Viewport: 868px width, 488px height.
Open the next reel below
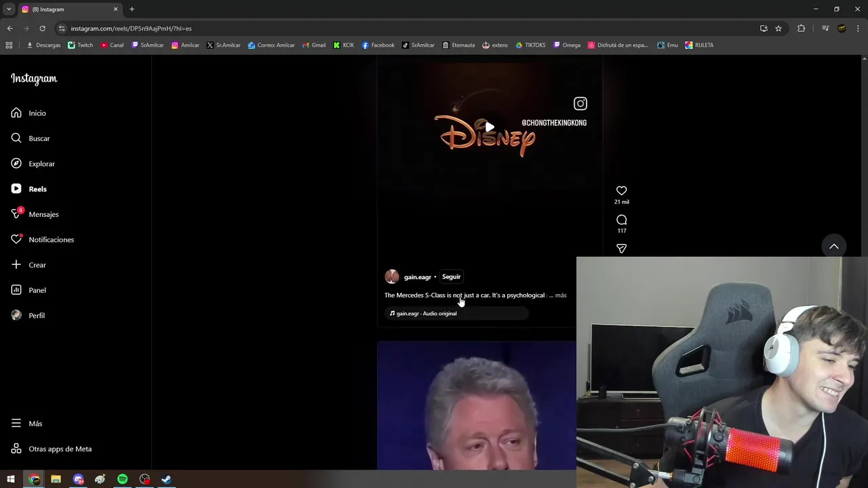[x=477, y=405]
